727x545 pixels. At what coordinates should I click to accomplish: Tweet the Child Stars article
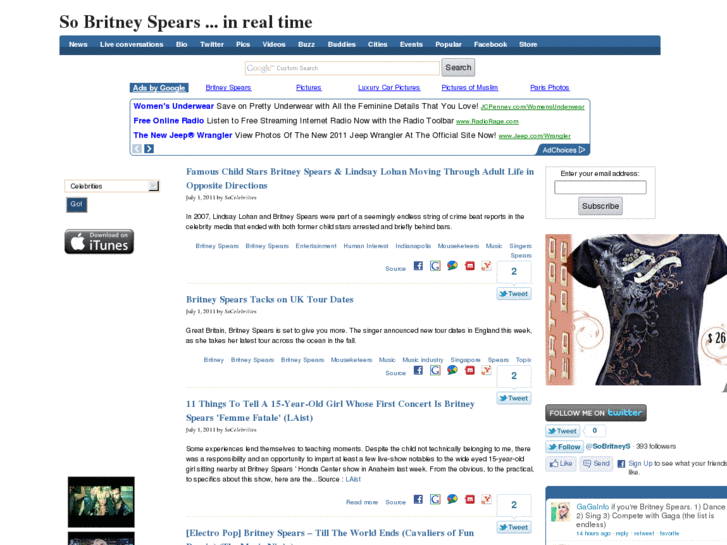tap(514, 294)
